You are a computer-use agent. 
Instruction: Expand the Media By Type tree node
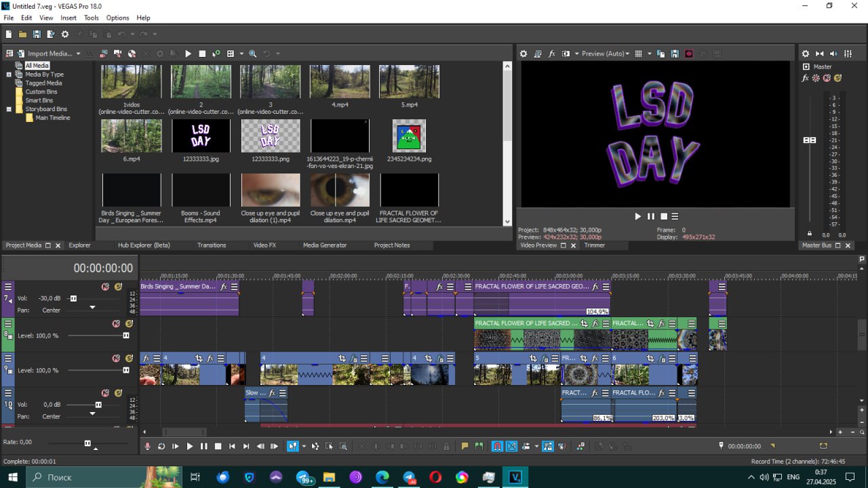click(x=9, y=75)
